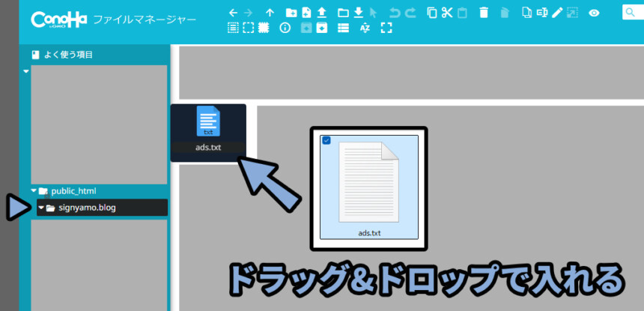
Task: Click the redo icon
Action: coord(410,13)
